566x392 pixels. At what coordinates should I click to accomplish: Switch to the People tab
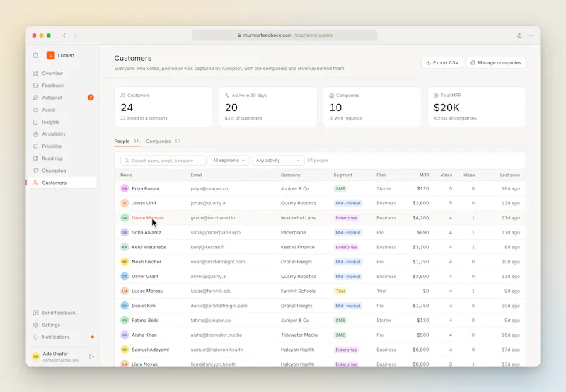127,141
